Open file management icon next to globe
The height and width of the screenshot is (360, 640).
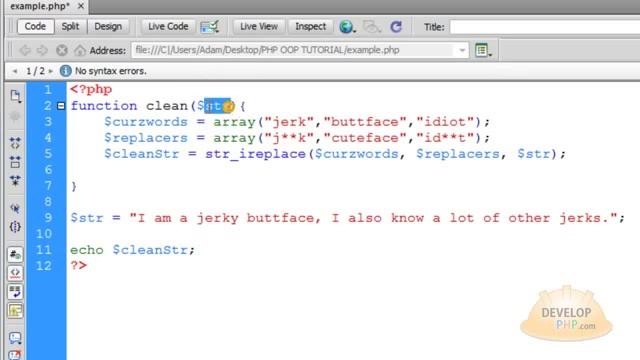tap(371, 27)
